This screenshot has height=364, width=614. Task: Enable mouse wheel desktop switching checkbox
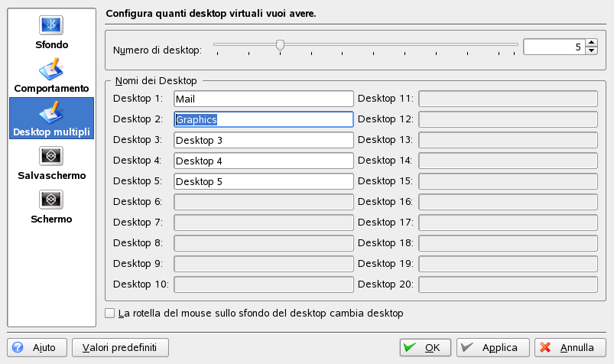point(110,314)
